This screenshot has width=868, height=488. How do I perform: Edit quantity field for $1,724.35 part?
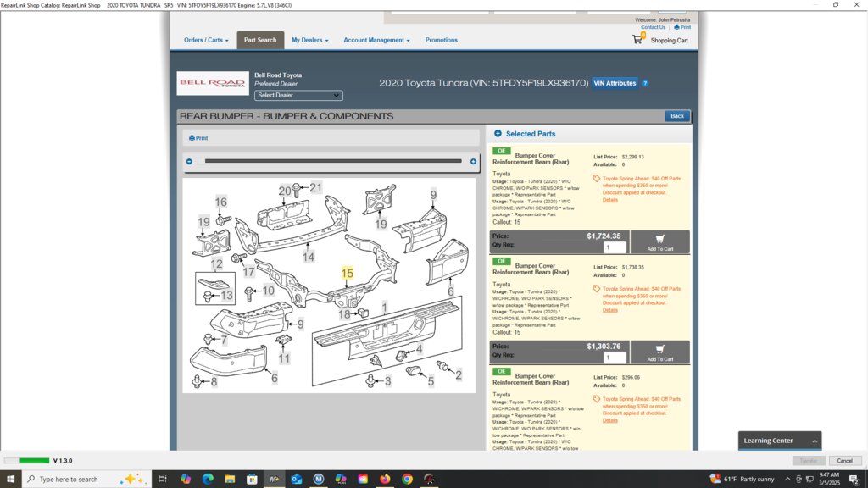(615, 247)
